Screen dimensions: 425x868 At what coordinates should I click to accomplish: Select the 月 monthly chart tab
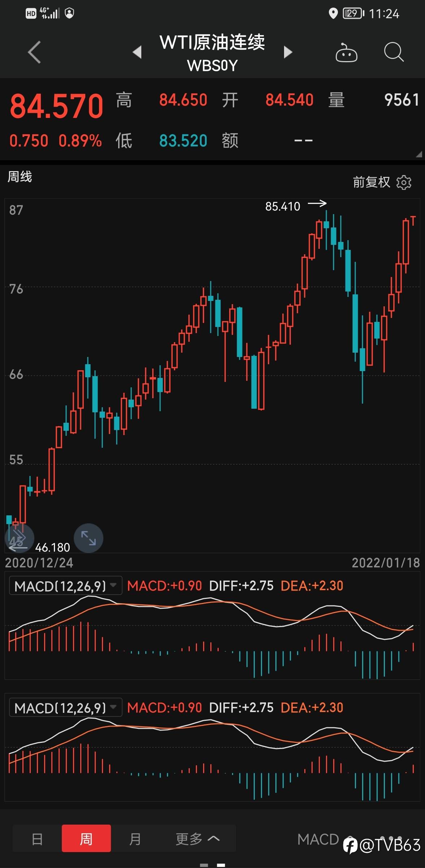(x=135, y=839)
